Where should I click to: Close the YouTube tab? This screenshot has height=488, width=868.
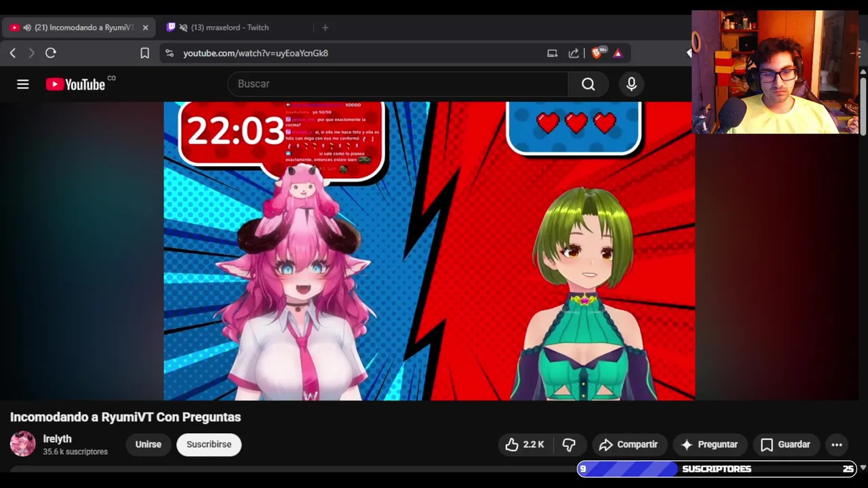click(x=145, y=28)
